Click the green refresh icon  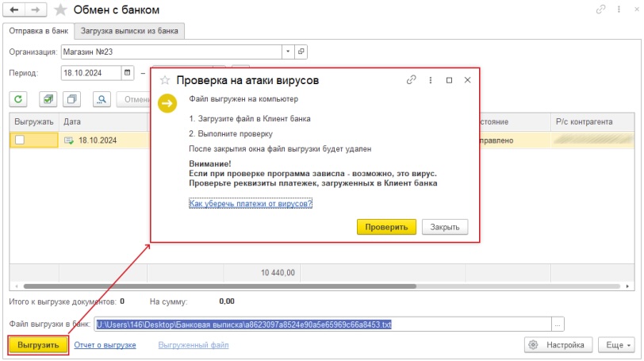[x=18, y=99]
